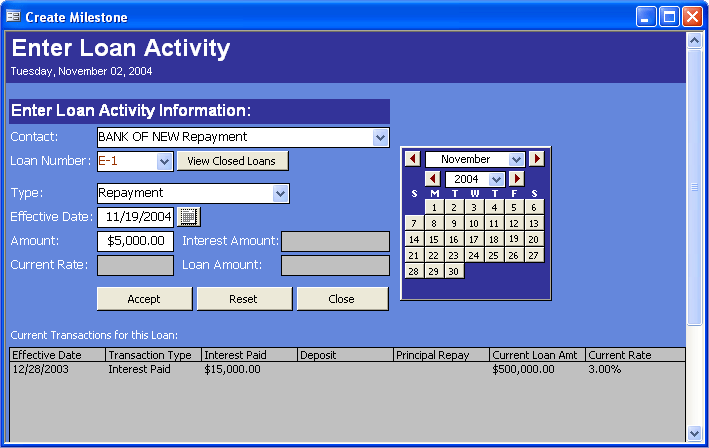
Task: Click the scroll up arrow of vertical scrollbar
Action: 694,41
